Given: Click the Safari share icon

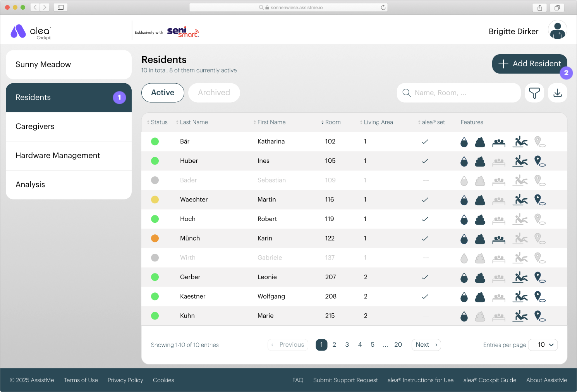Looking at the screenshot, I should pos(539,8).
